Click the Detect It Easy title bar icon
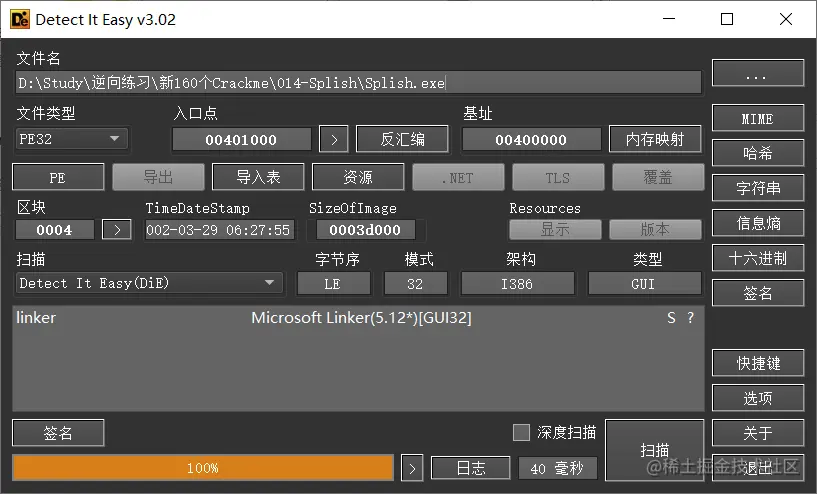817x494 pixels. tap(20, 20)
